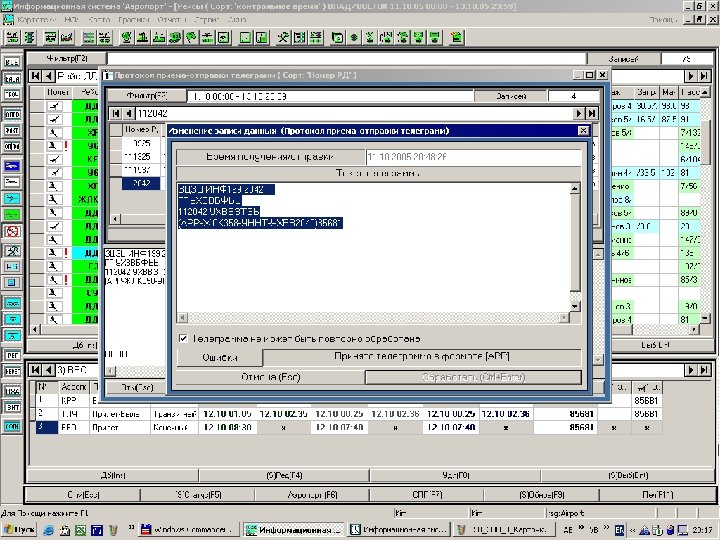
Task: Click the 'Печ(F11)' bottom button
Action: (x=658, y=495)
